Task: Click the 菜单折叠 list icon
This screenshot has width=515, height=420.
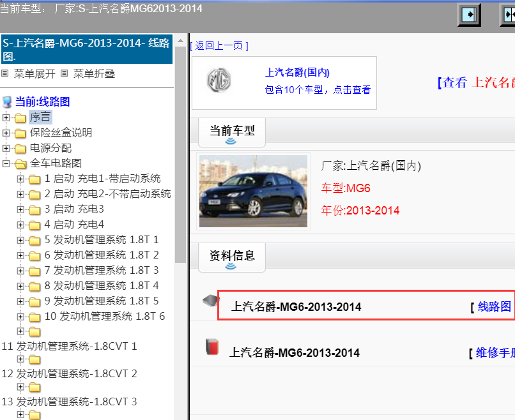Action: pyautogui.click(x=65, y=73)
